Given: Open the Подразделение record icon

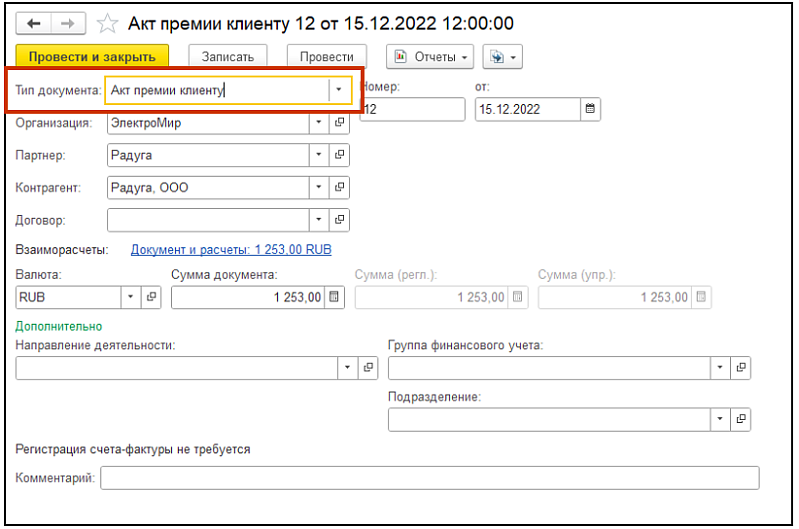Looking at the screenshot, I should pyautogui.click(x=740, y=419).
